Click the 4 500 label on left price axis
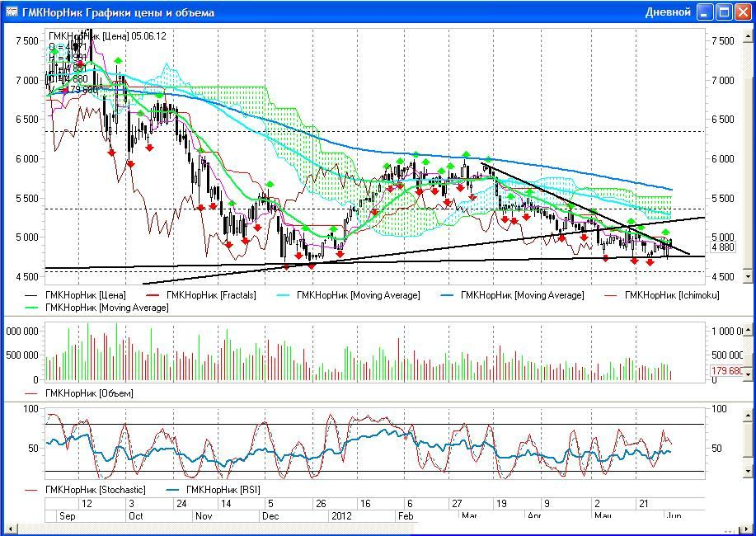This screenshot has width=756, height=536. (x=27, y=277)
